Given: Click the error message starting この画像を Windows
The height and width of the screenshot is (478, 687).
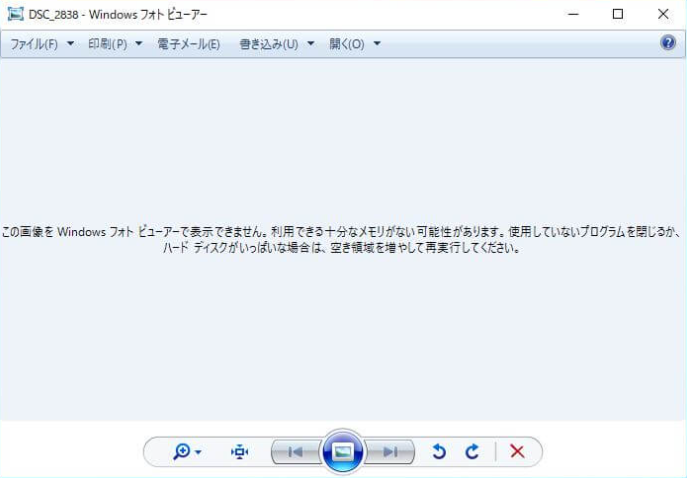Looking at the screenshot, I should [341, 240].
